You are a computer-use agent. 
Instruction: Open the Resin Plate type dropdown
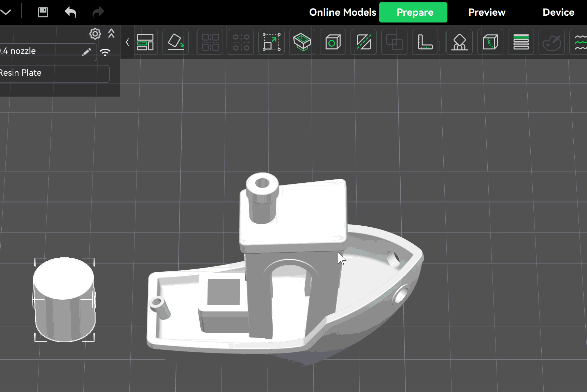coord(55,74)
